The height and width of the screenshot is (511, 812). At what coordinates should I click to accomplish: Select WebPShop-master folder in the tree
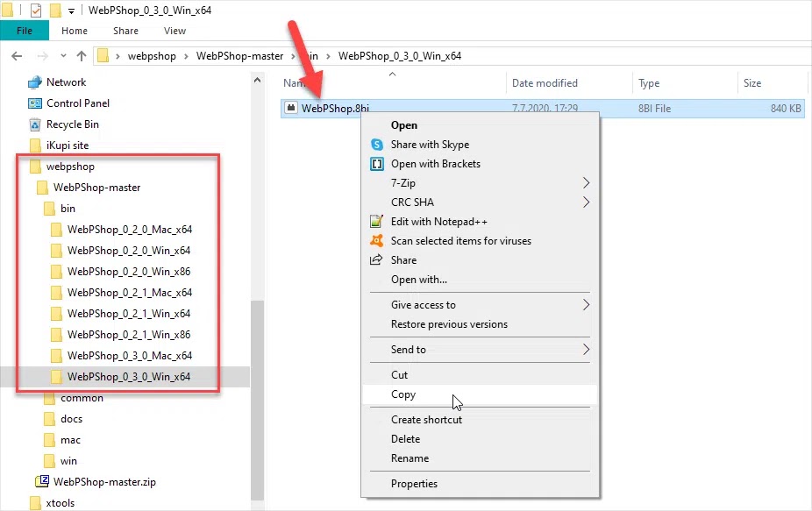96,188
